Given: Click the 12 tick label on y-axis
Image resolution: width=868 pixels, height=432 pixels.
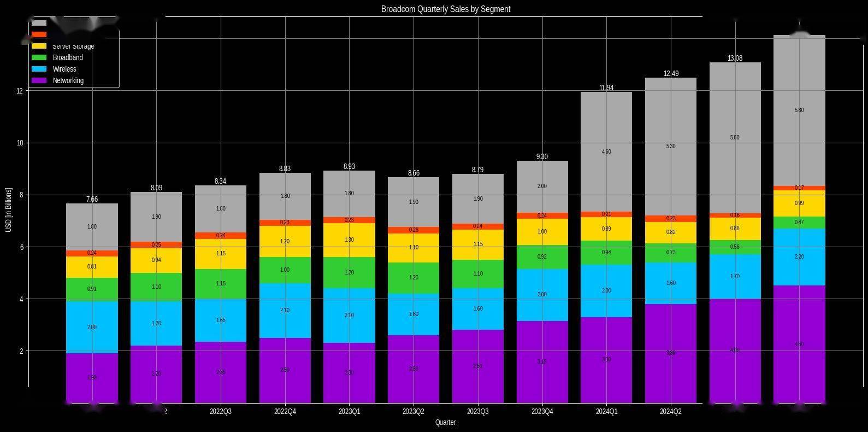Looking at the screenshot, I should click(x=20, y=91).
